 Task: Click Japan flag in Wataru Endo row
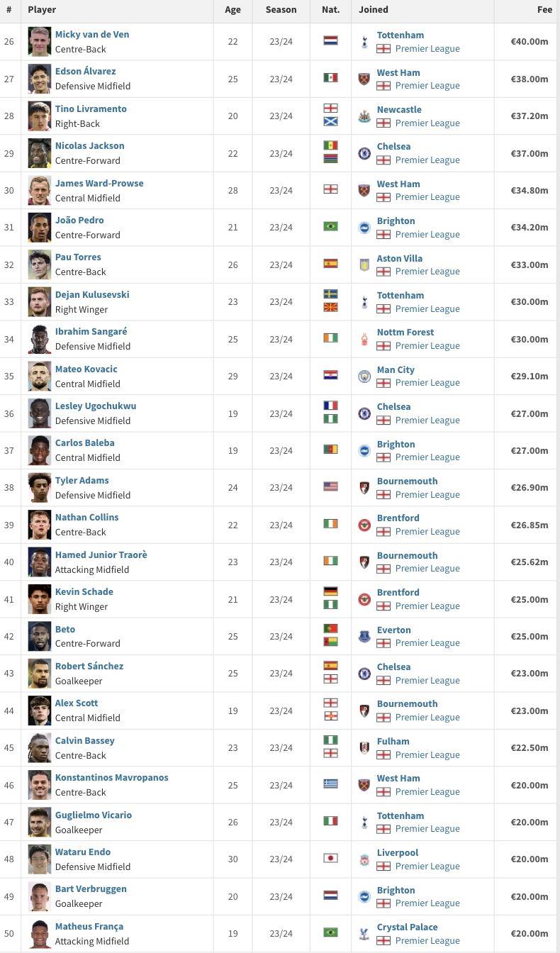tap(330, 858)
